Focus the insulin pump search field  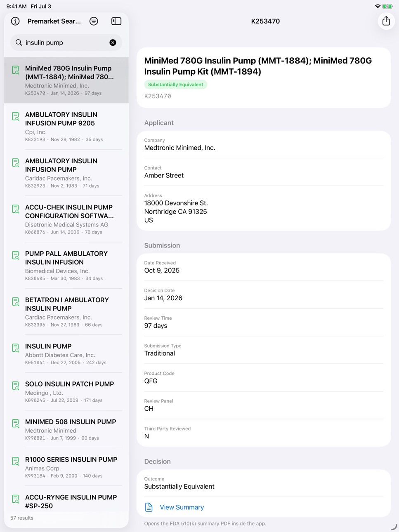(66, 42)
